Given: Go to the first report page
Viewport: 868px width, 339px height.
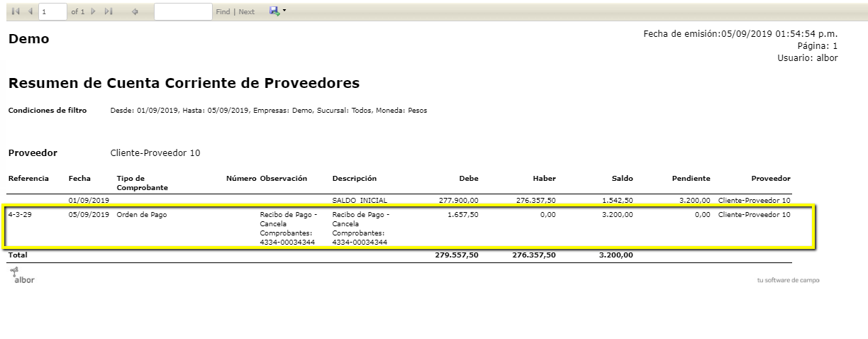Looking at the screenshot, I should click(16, 12).
